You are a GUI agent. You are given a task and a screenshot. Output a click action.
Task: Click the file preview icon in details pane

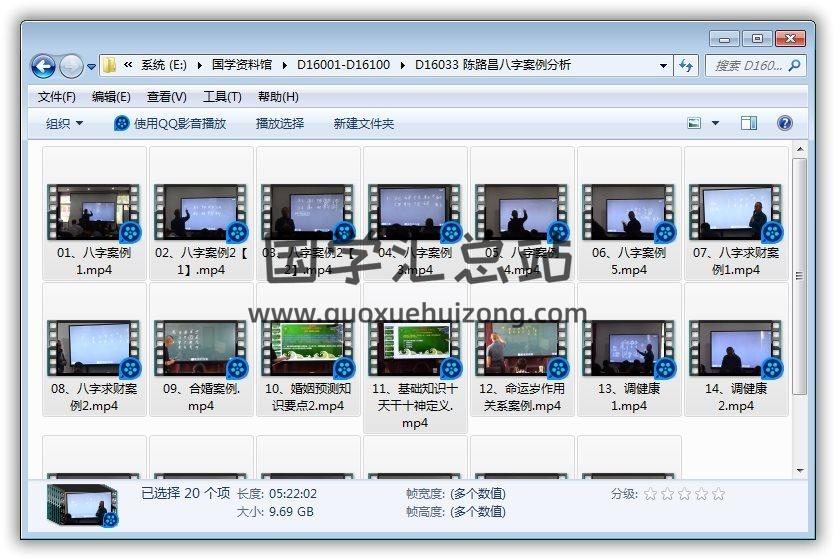point(80,505)
